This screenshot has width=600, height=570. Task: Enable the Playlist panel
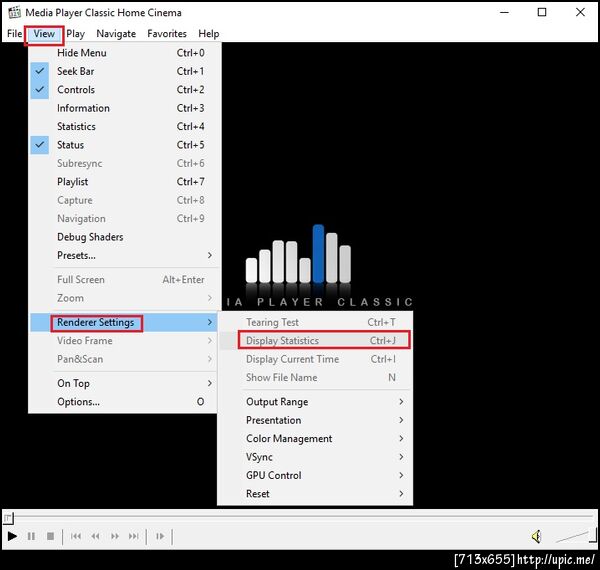coord(123,182)
